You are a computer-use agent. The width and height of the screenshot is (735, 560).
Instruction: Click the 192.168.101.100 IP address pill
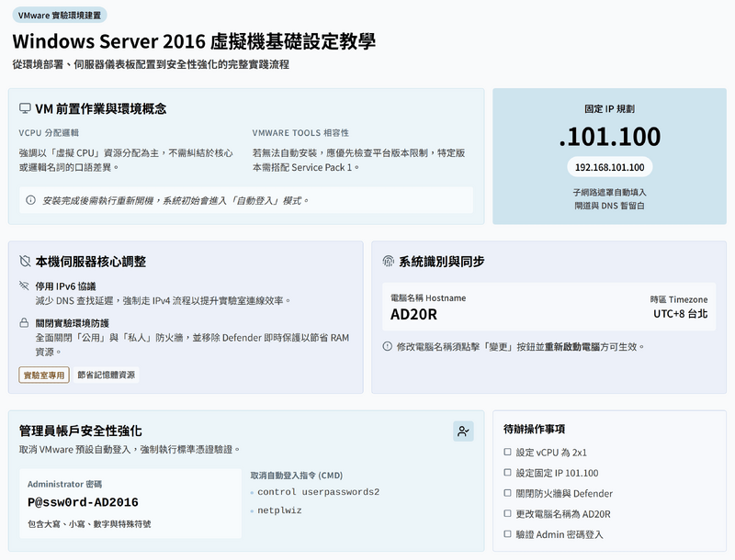(609, 167)
